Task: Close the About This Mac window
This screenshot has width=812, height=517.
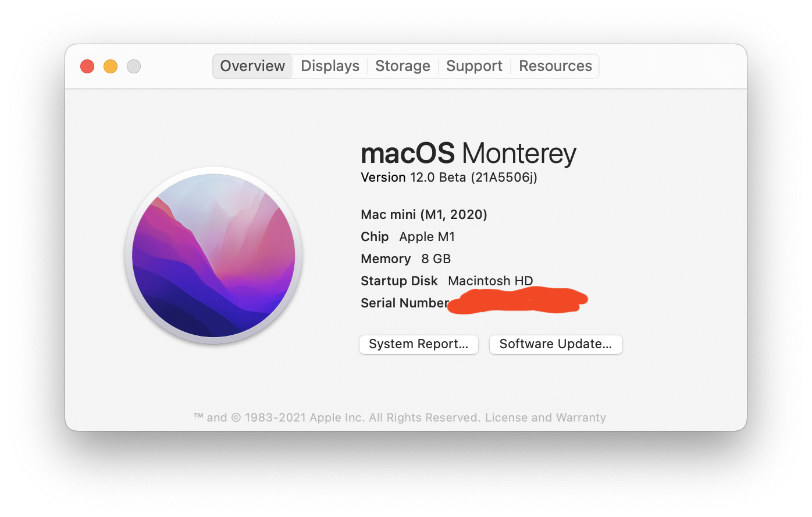Action: (87, 66)
